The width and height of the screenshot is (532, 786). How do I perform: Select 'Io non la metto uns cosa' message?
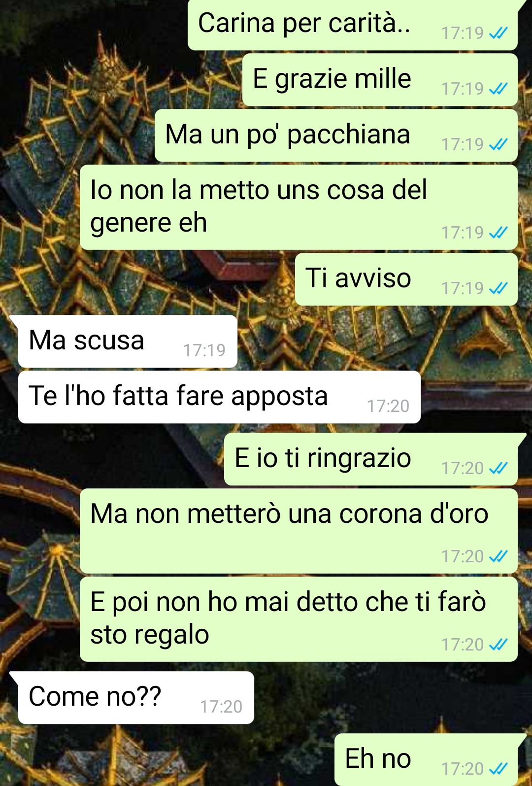click(299, 207)
